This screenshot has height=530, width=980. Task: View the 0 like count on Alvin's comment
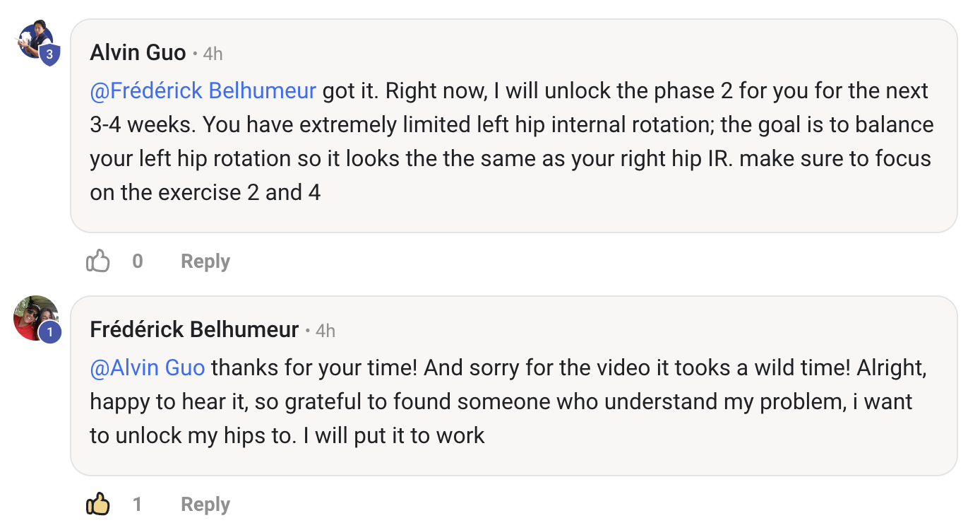[138, 261]
